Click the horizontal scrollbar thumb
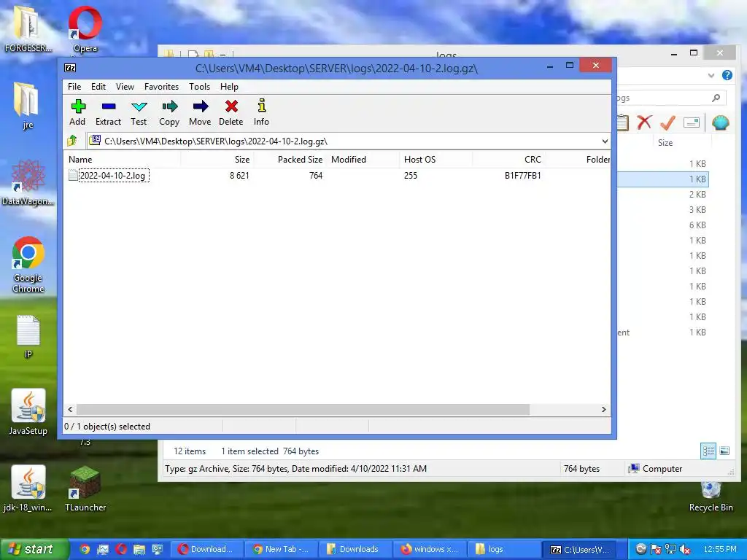Image resolution: width=747 pixels, height=560 pixels. pos(303,410)
